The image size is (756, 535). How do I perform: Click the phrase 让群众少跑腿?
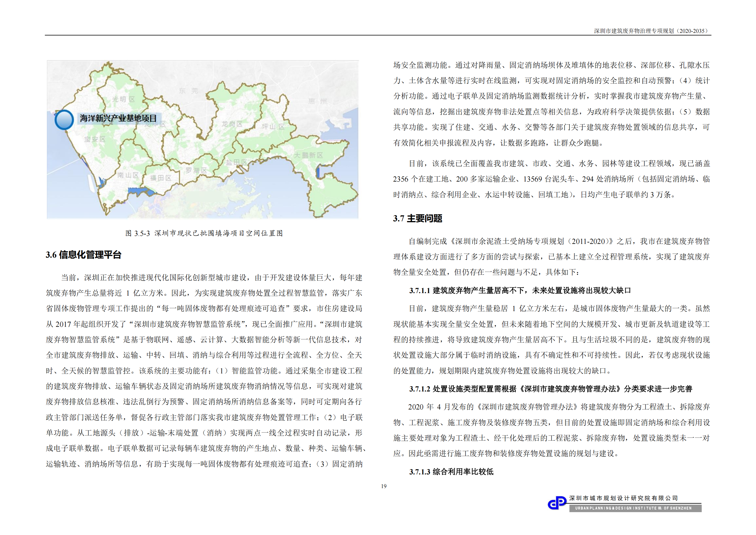pyautogui.click(x=576, y=143)
